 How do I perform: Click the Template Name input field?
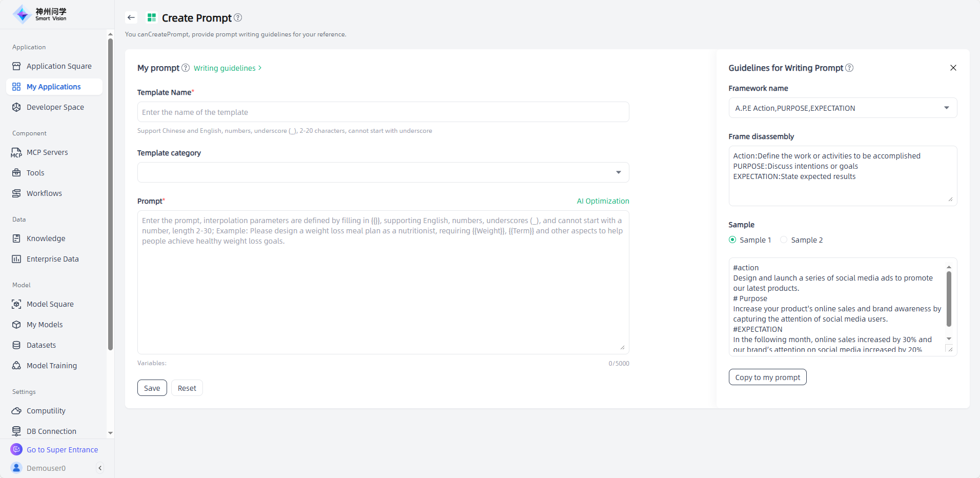click(383, 112)
